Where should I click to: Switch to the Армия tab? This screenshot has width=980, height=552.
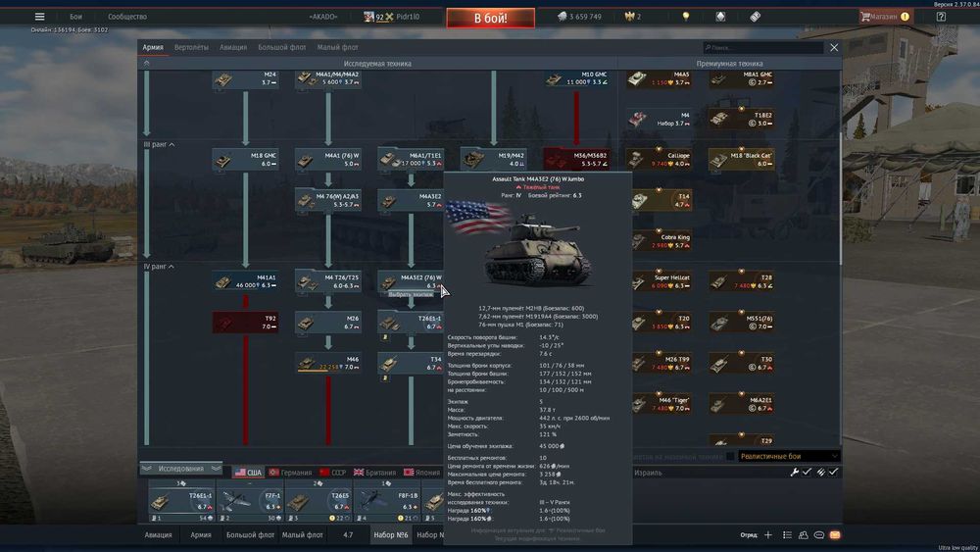(x=153, y=47)
